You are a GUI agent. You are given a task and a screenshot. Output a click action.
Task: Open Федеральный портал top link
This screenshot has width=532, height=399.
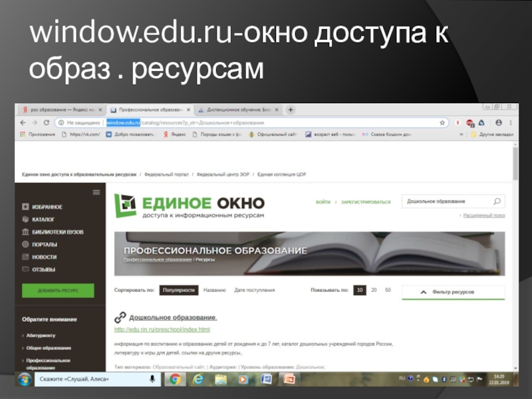(166, 174)
